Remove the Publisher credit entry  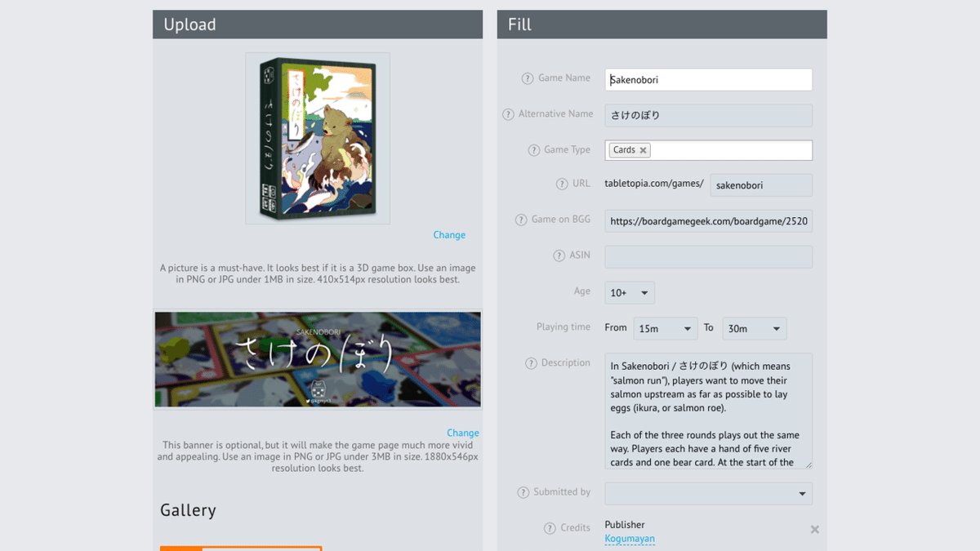(814, 530)
